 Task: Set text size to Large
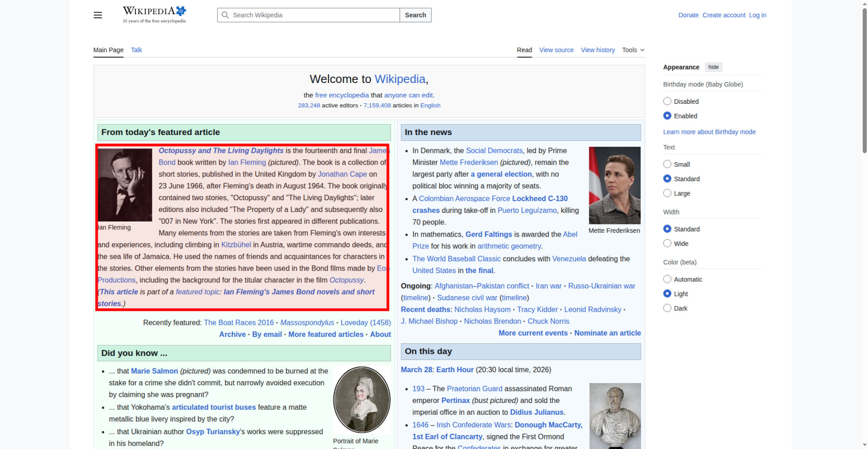[667, 193]
